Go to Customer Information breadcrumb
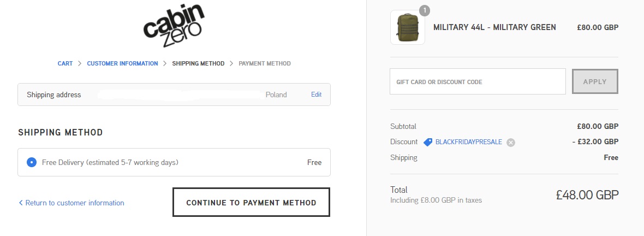This screenshot has width=644, height=236. (x=122, y=63)
